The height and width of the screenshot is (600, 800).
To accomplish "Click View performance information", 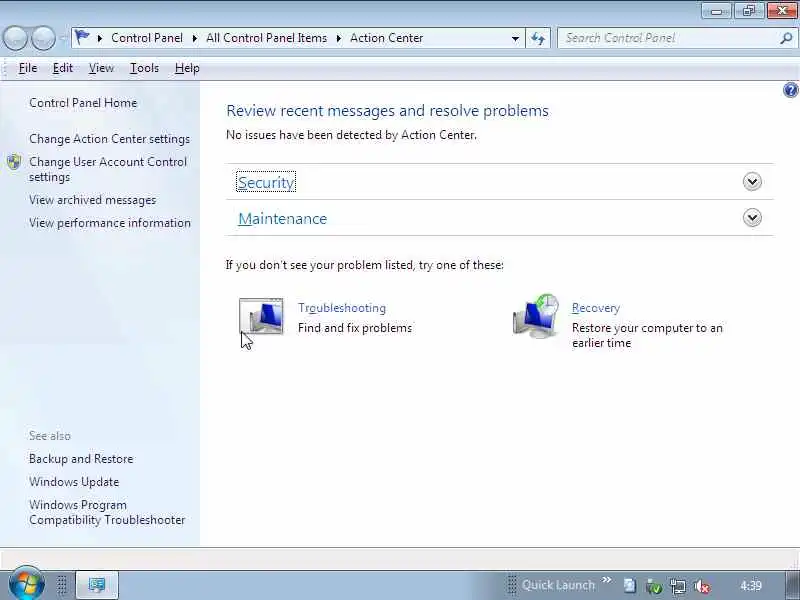I will coord(110,223).
